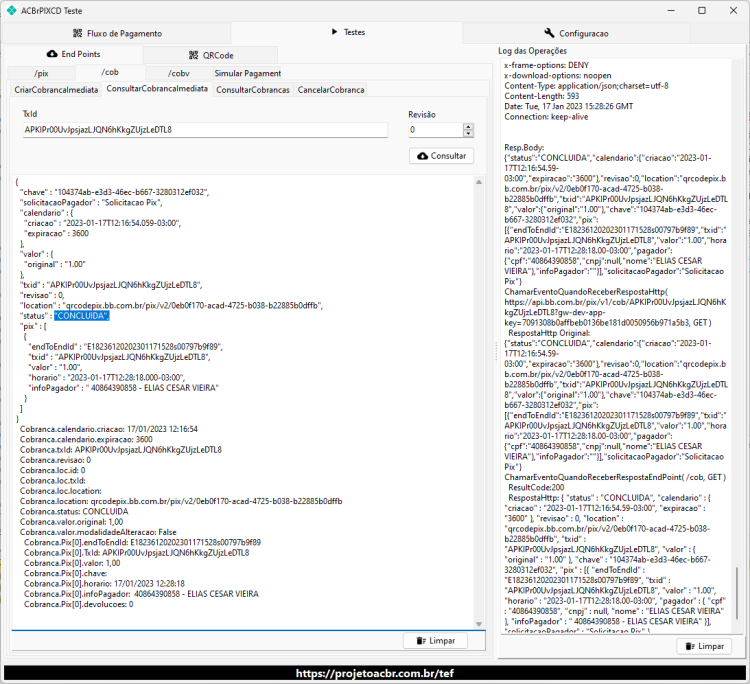Click Limpar under the operations log

tap(704, 646)
